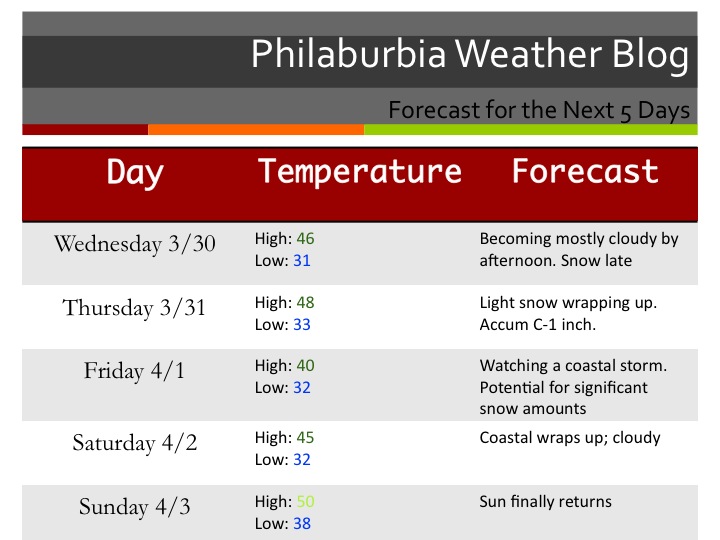Select the Day column header
The height and width of the screenshot is (540, 720).
(x=135, y=172)
